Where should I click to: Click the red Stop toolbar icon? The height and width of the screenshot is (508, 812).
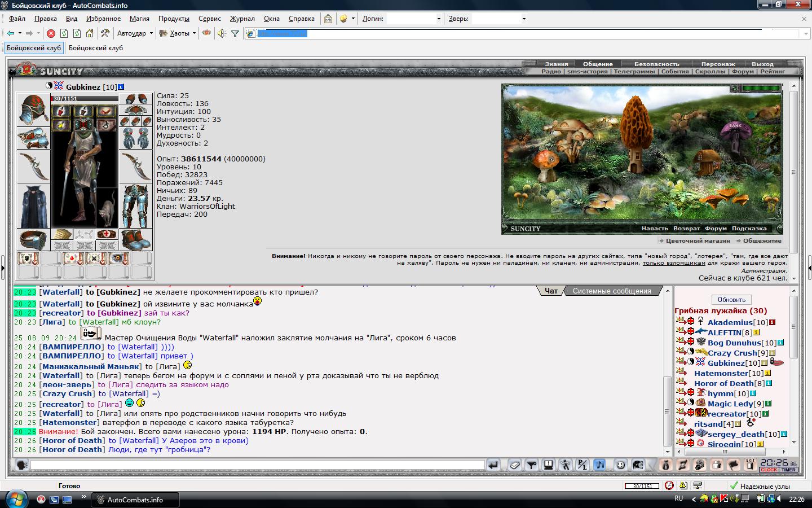pyautogui.click(x=51, y=33)
